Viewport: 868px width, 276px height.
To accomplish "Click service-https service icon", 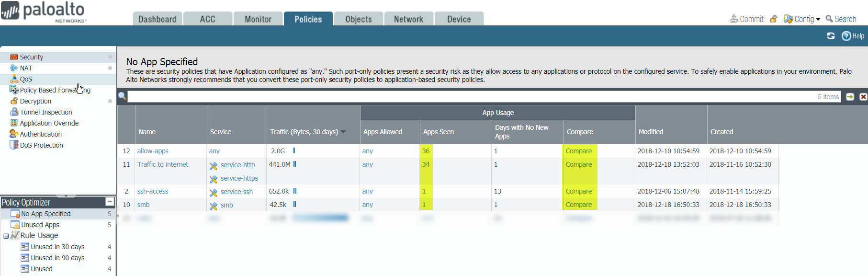I will click(214, 179).
